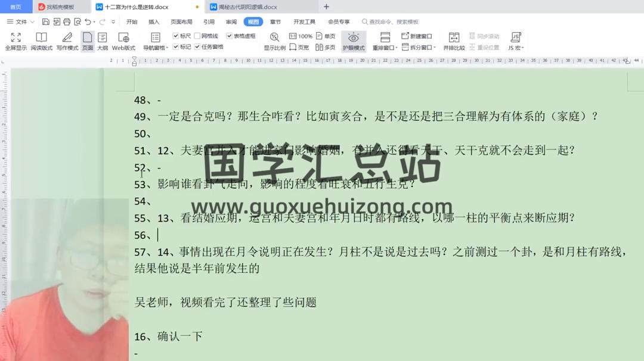
Task: Click the new tab plus icon
Action: click(x=327, y=7)
